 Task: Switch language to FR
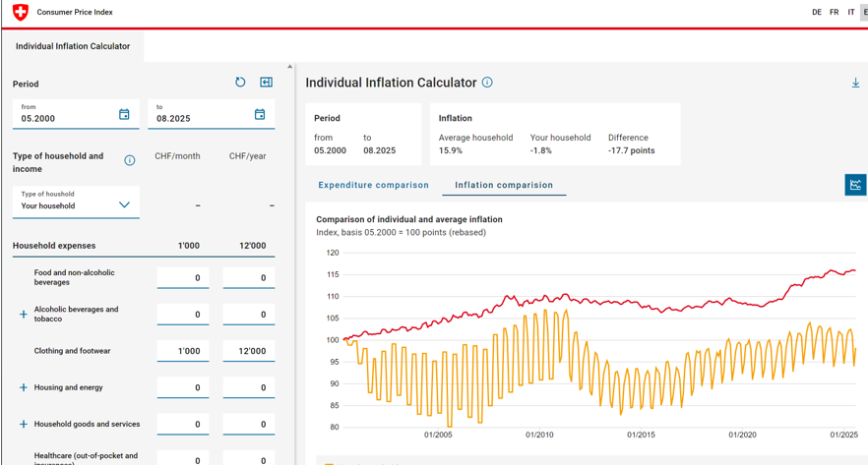[834, 13]
